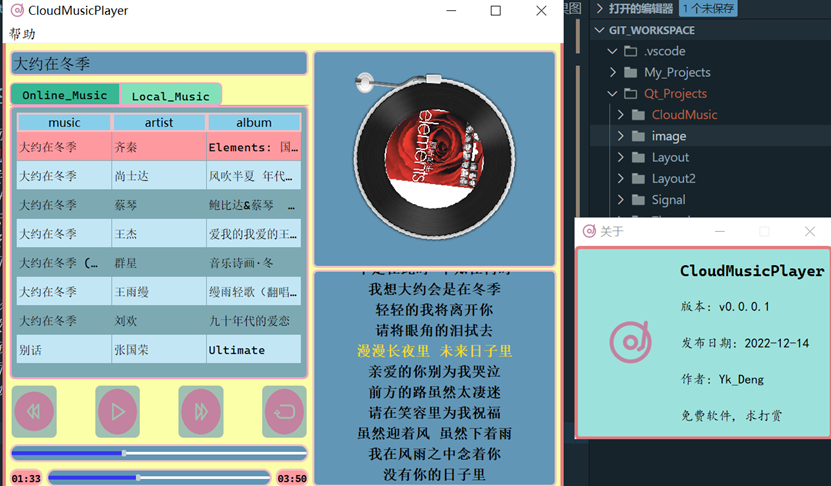Image resolution: width=831 pixels, height=486 pixels.
Task: Click the Elements album cell
Action: (254, 147)
